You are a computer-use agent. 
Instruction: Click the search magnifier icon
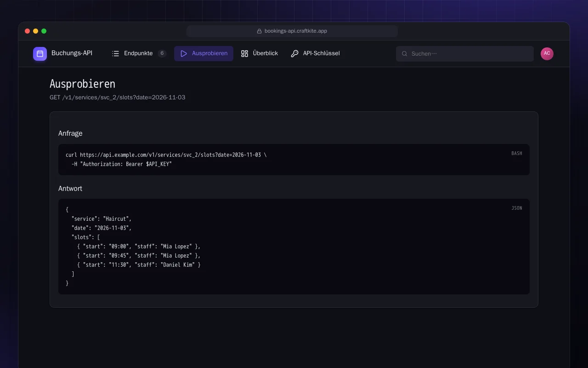405,54
